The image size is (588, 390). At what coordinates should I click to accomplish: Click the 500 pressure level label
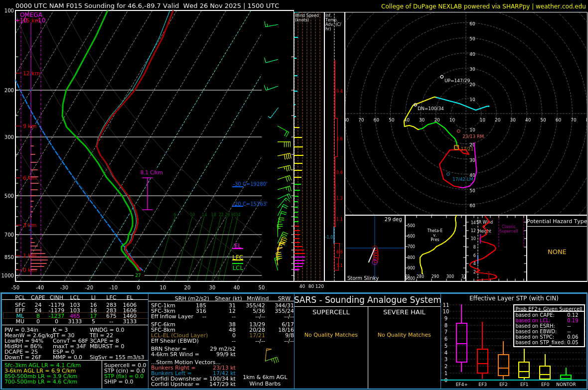(x=9, y=196)
